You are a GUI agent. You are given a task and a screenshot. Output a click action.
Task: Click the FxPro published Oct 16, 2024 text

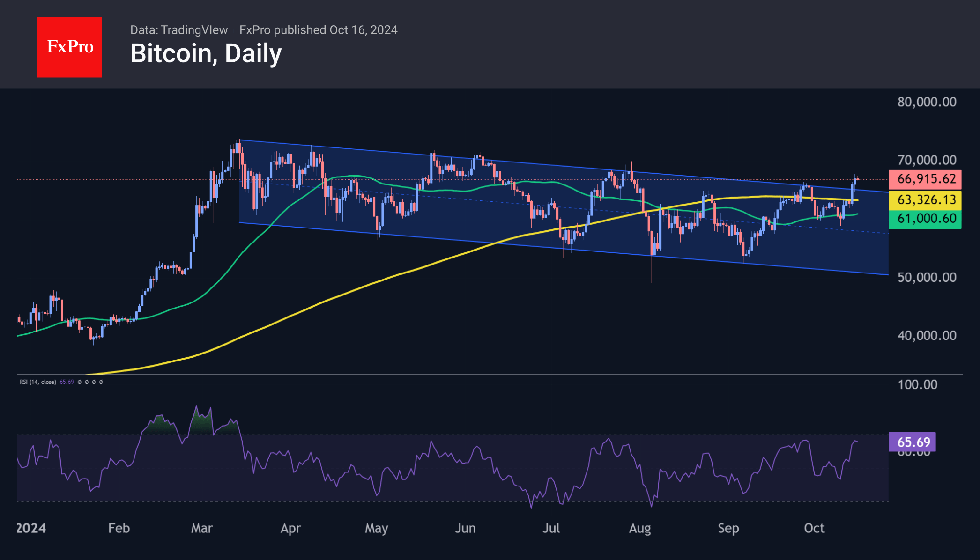point(318,30)
